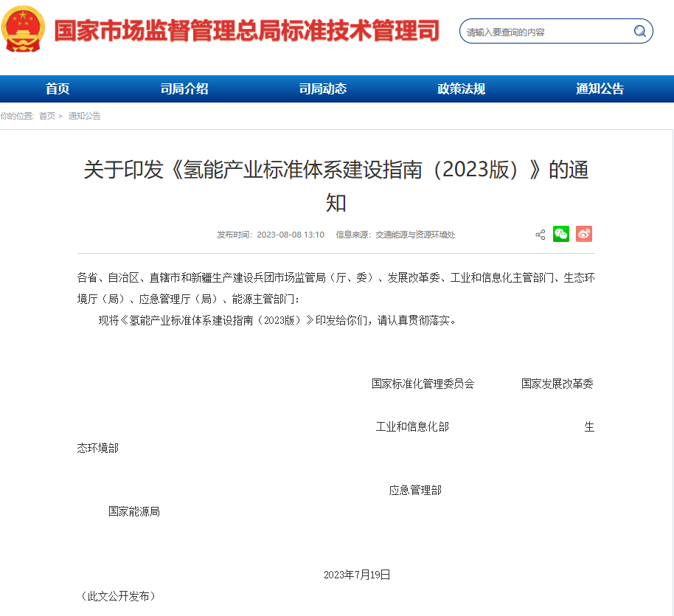Click the date 2023年7月19日
Screen dimensions: 674x616
[x=357, y=575]
